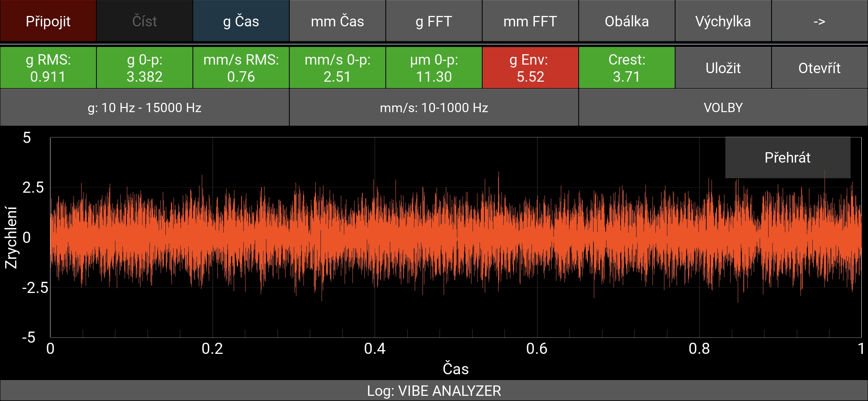Switch to the mm Čas tab
The image size is (868, 401).
[x=338, y=21]
